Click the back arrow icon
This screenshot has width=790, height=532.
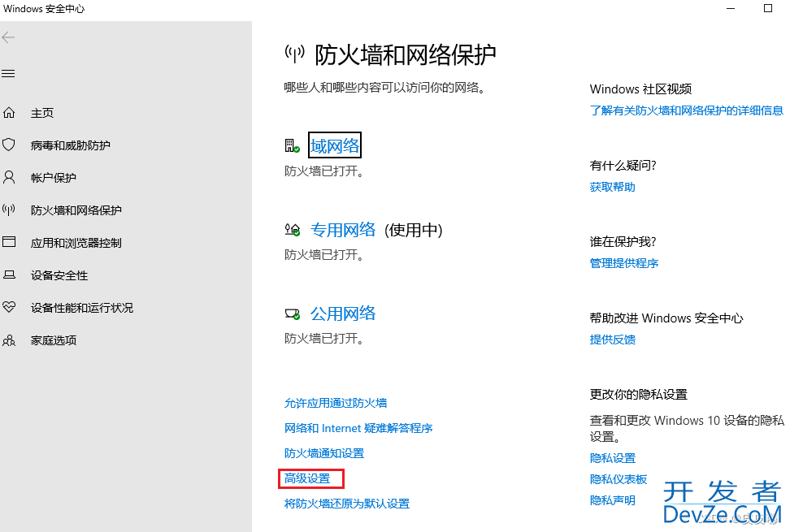pyautogui.click(x=9, y=37)
